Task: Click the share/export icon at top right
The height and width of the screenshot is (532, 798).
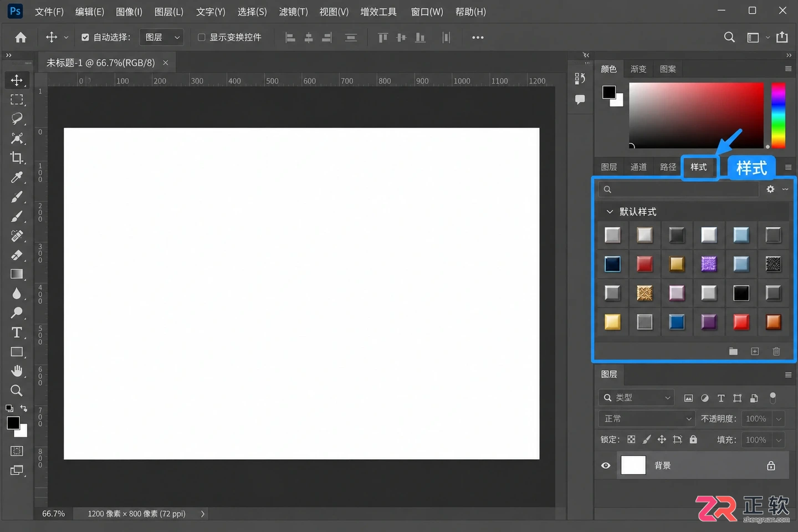Action: 782,37
